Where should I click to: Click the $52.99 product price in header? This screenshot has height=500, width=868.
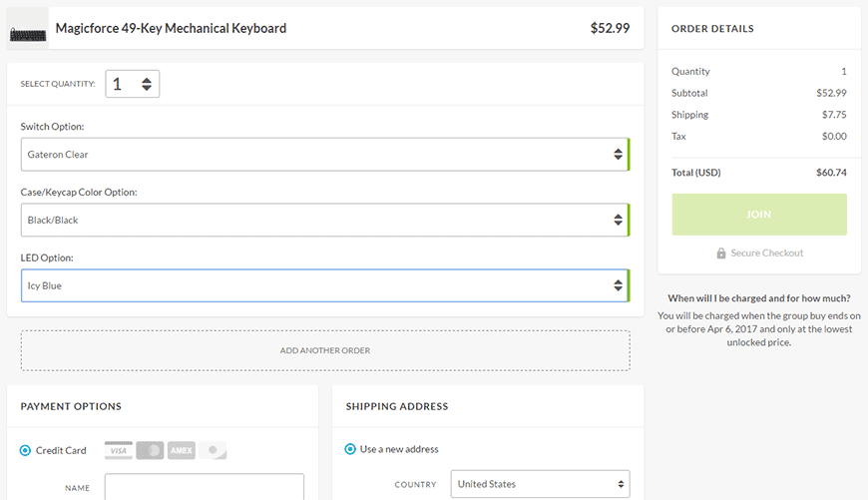(x=610, y=28)
